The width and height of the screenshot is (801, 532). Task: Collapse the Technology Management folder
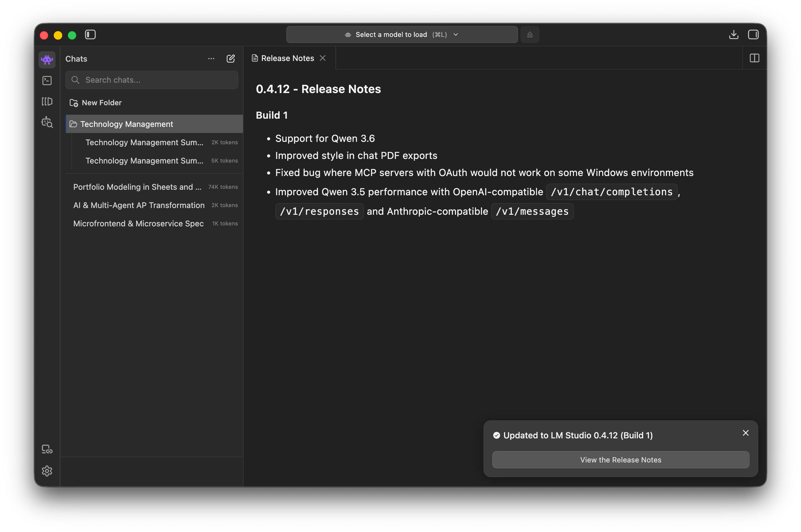154,124
